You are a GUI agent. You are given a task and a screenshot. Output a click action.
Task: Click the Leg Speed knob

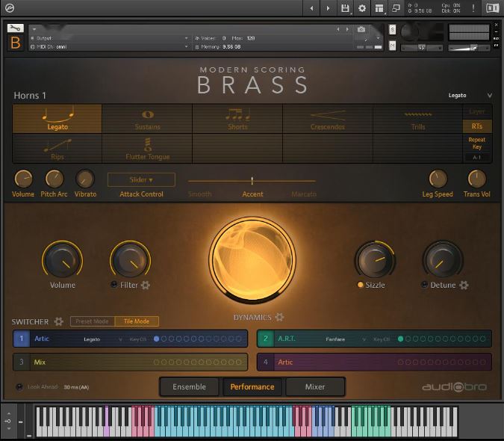[438, 179]
